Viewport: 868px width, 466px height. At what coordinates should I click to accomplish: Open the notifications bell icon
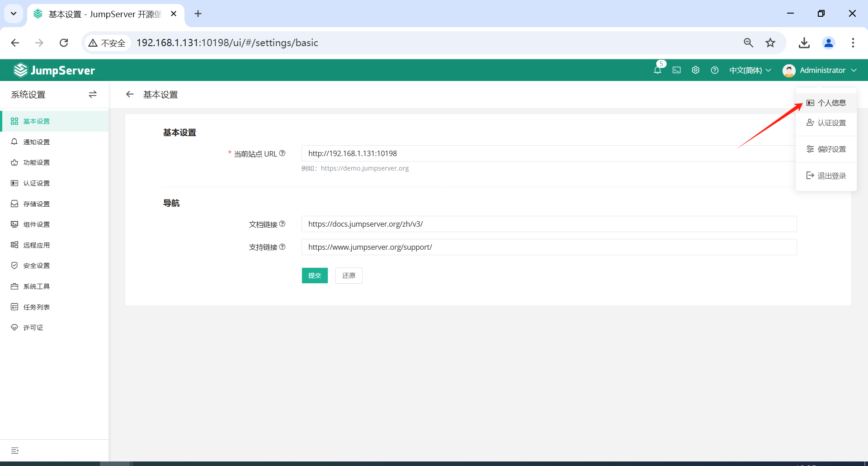click(x=657, y=70)
